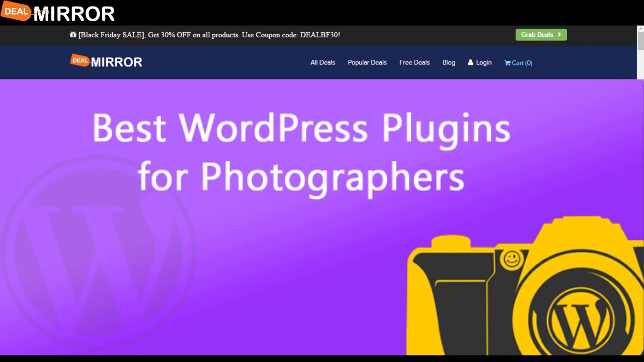Image resolution: width=644 pixels, height=362 pixels.
Task: Click the DEALBF30 coupon code text
Action: pos(319,35)
